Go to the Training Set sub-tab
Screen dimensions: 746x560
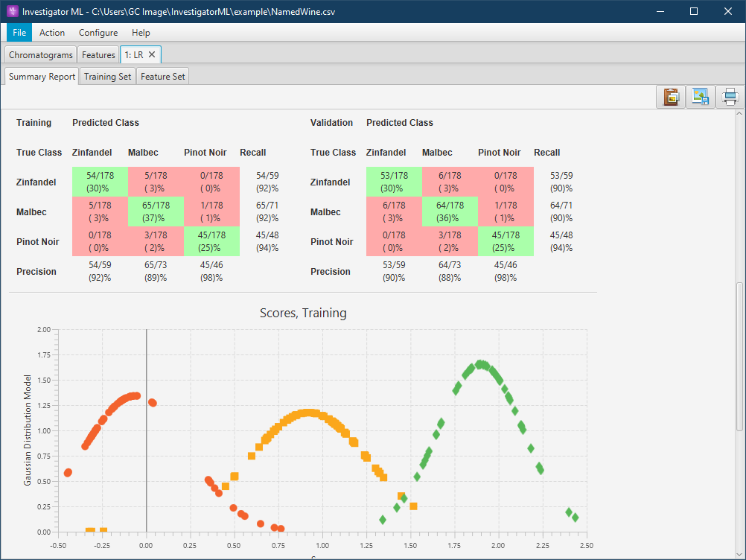(107, 77)
